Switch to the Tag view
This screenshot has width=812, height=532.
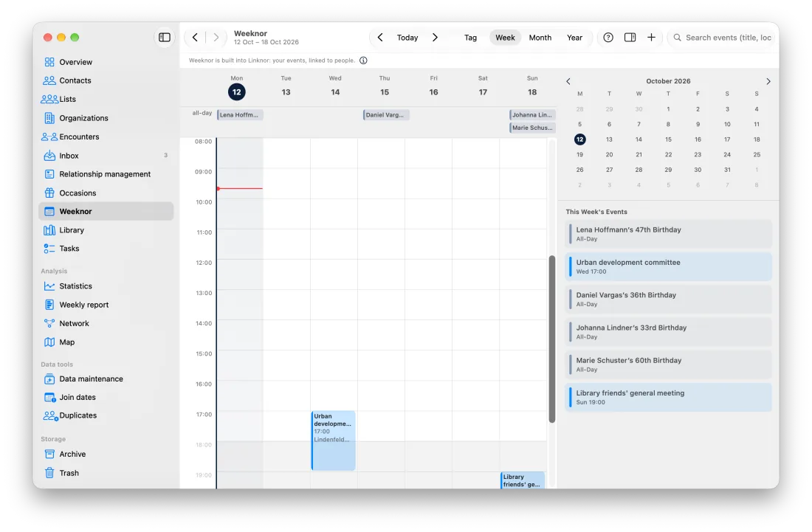pos(470,38)
